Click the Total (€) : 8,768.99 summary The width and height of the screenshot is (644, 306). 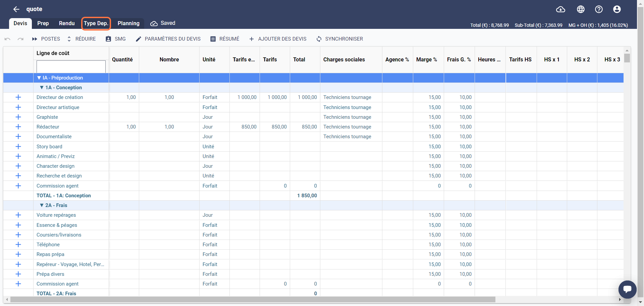489,25
